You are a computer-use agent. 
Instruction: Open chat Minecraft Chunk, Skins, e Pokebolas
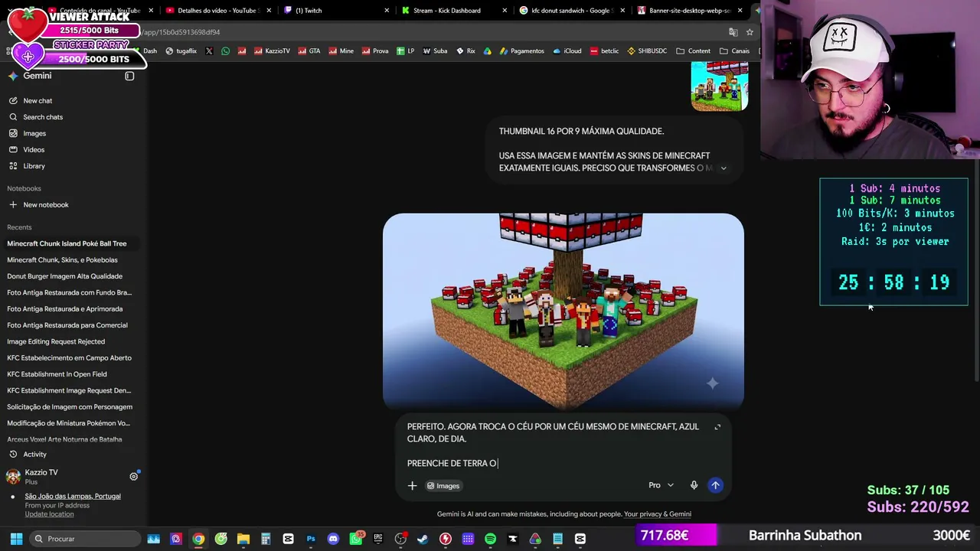[x=62, y=260]
